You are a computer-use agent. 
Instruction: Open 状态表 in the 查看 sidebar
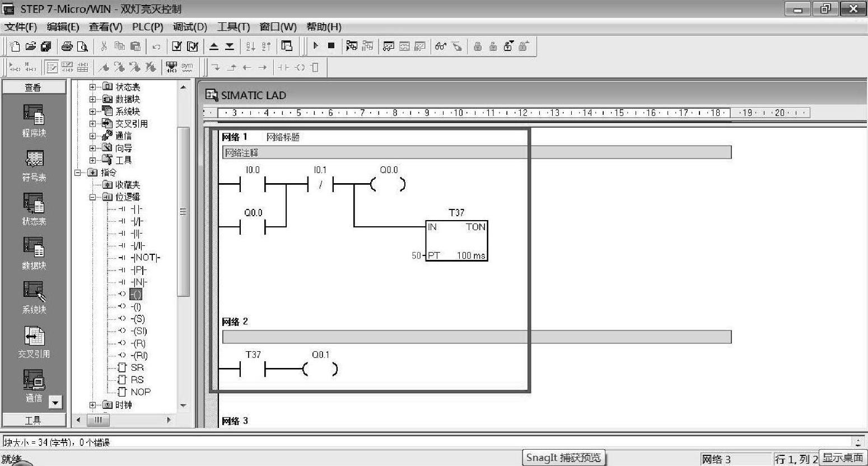pos(34,209)
